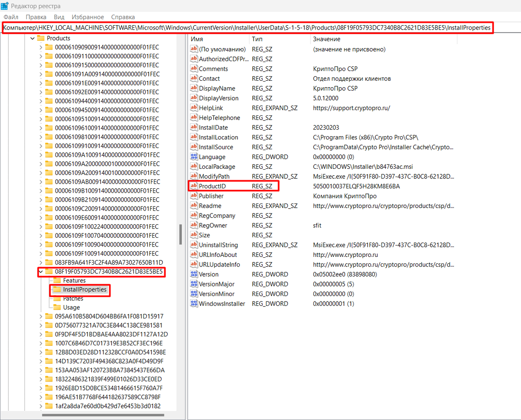521x420 pixels.
Task: Select key 196AE51B7768F644182637589CC8798F
Action: [x=108, y=397]
